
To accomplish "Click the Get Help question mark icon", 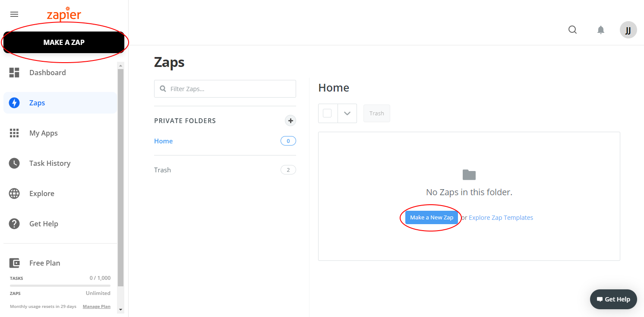I will [x=14, y=224].
